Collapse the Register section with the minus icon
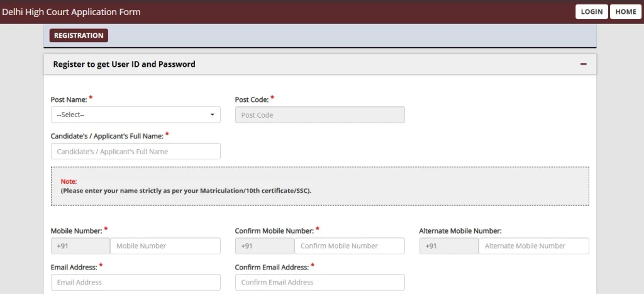Viewport: 644px width, 294px height. pos(583,64)
